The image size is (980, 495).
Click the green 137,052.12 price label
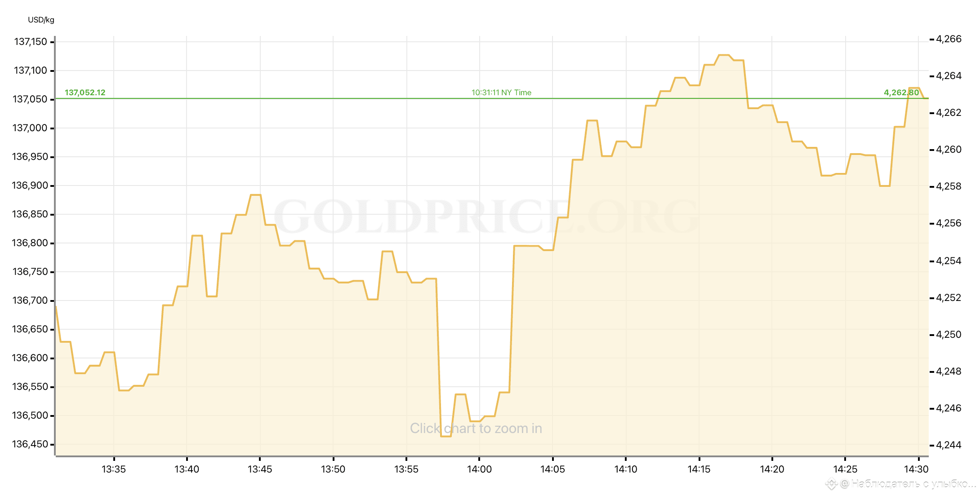pos(85,93)
